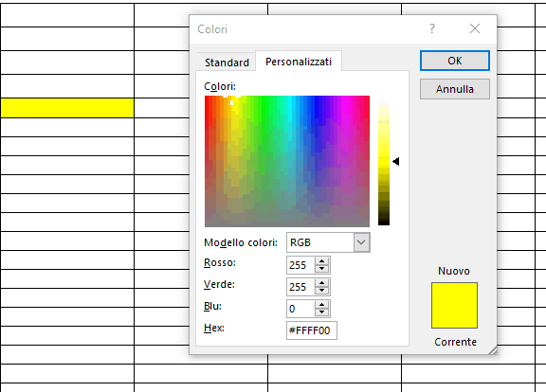Click the Rosso value input field

pos(300,265)
